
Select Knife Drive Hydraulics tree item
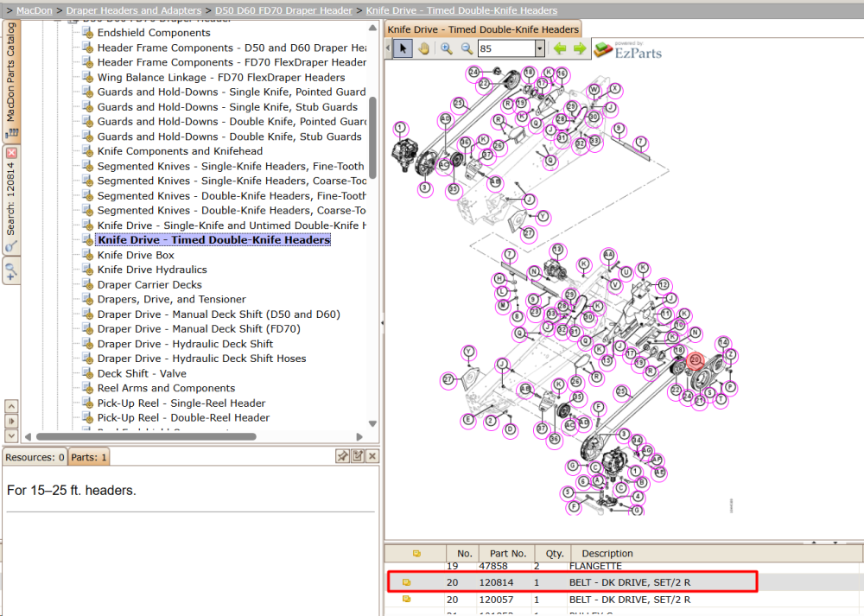tap(152, 270)
